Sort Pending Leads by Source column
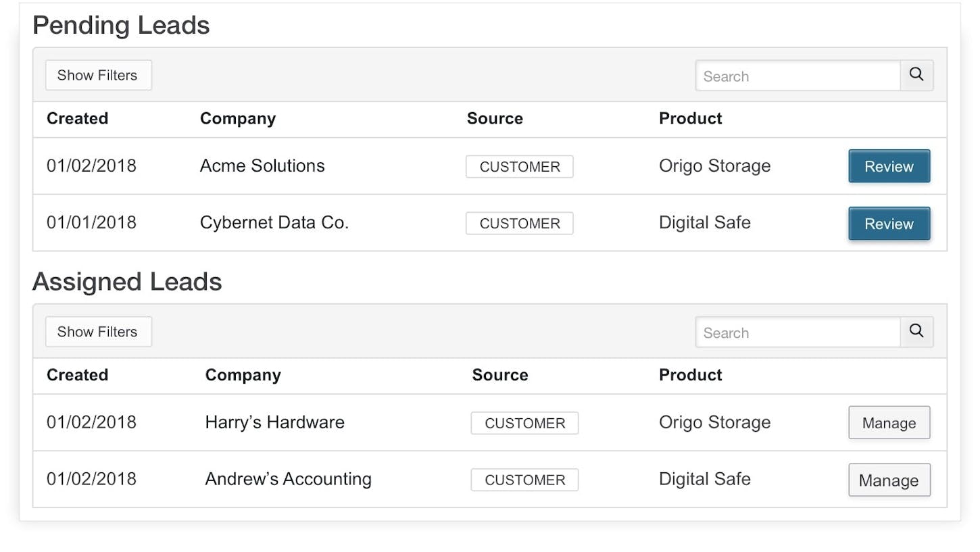This screenshot has width=980, height=552. [495, 119]
